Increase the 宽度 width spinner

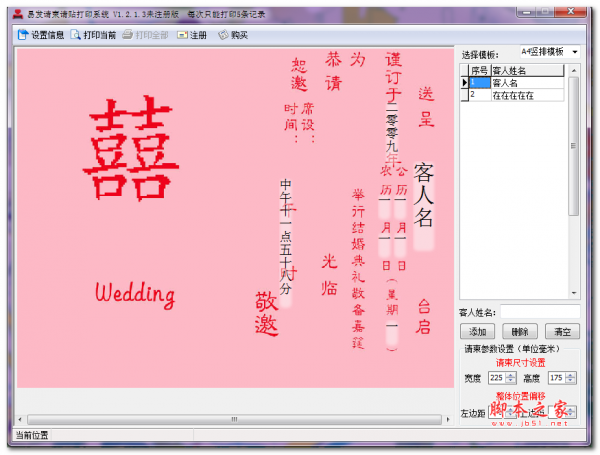pyautogui.click(x=510, y=375)
